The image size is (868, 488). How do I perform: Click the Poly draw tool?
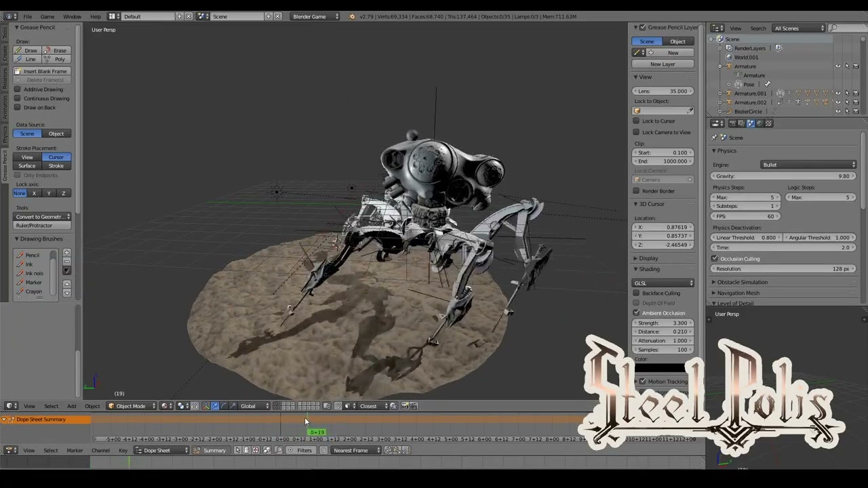point(56,59)
